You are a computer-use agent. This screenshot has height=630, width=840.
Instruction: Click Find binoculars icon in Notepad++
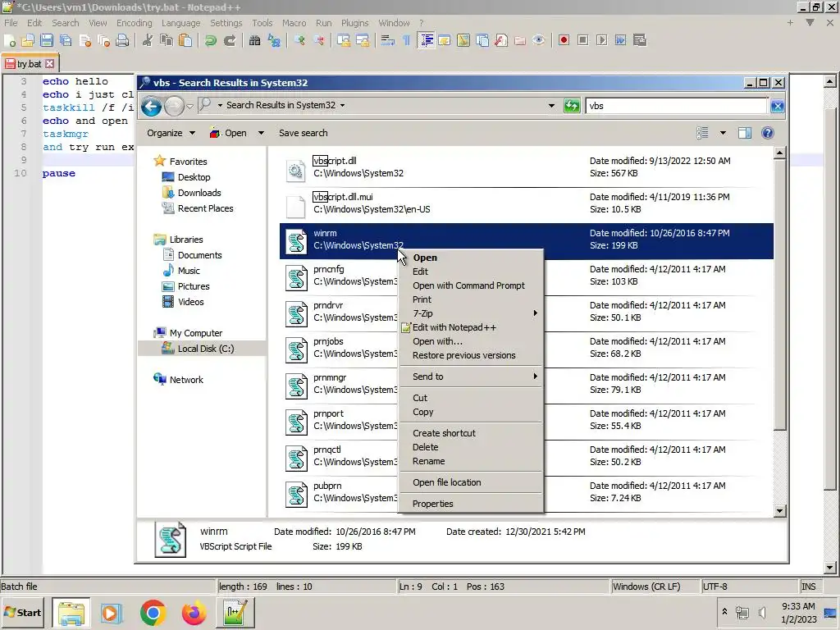[x=255, y=41]
